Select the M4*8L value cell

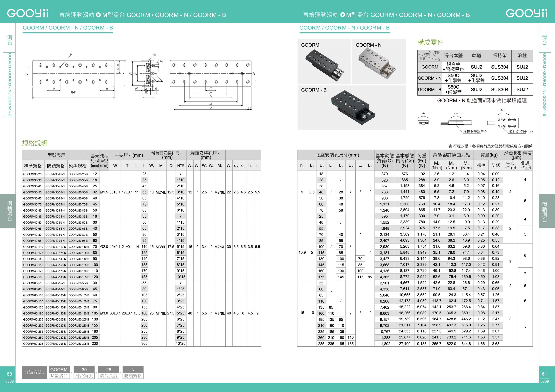pyautogui.click(x=161, y=313)
